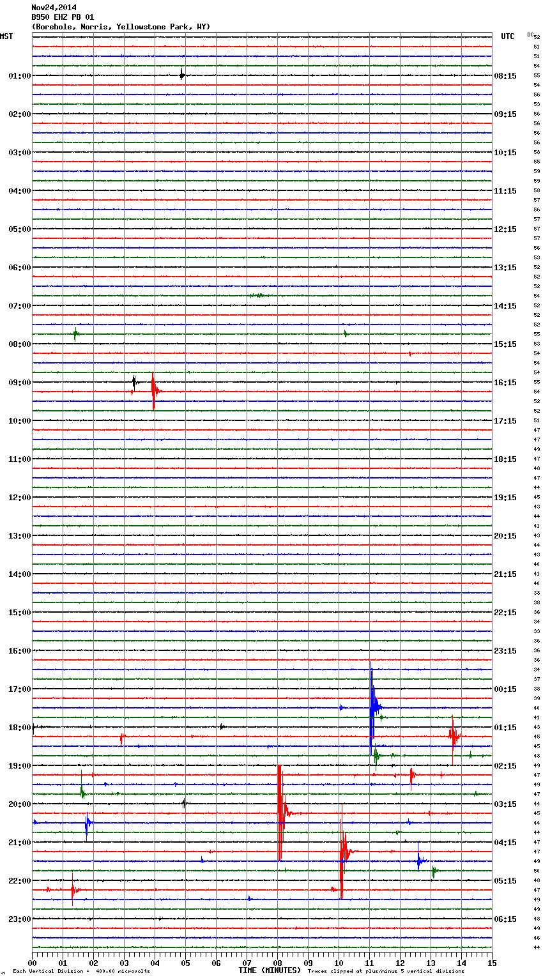The height and width of the screenshot is (980, 543).
Task: Click the 10 minute tick label
Action: coord(339,963)
